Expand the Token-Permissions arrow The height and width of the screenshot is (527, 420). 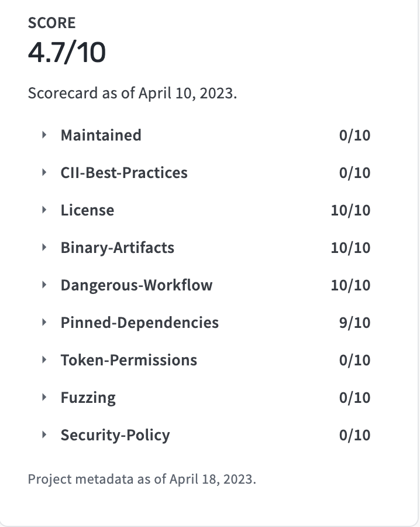coord(44,360)
